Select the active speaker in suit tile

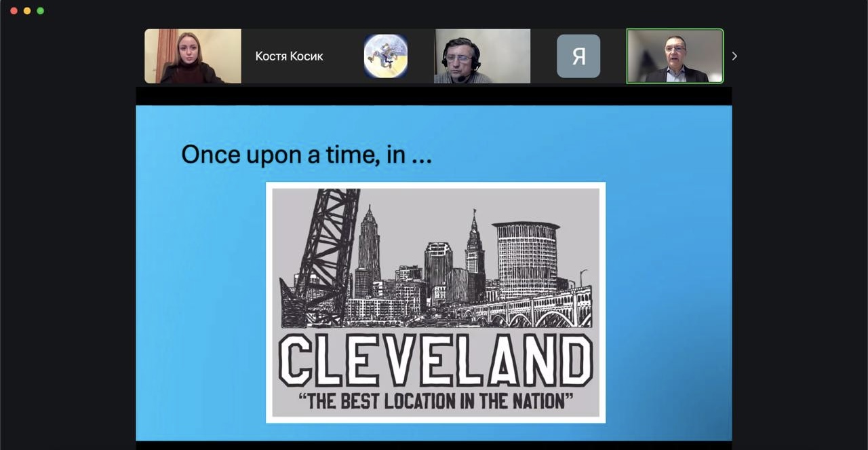(x=675, y=56)
